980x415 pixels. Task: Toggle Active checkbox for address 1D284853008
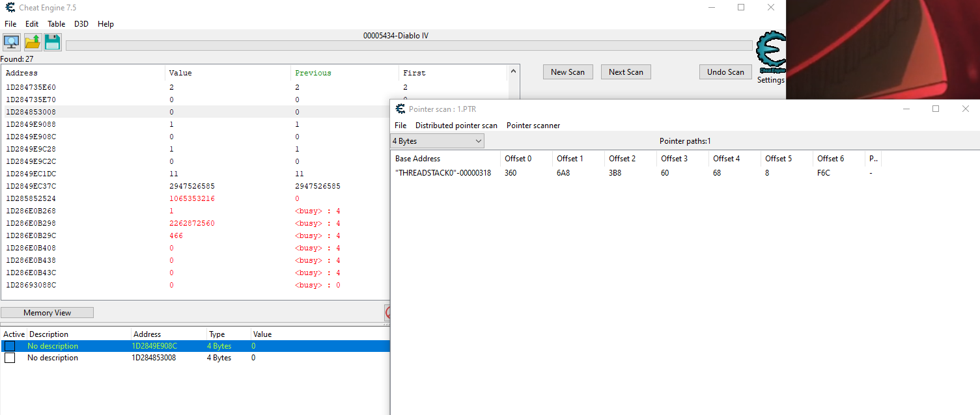10,358
